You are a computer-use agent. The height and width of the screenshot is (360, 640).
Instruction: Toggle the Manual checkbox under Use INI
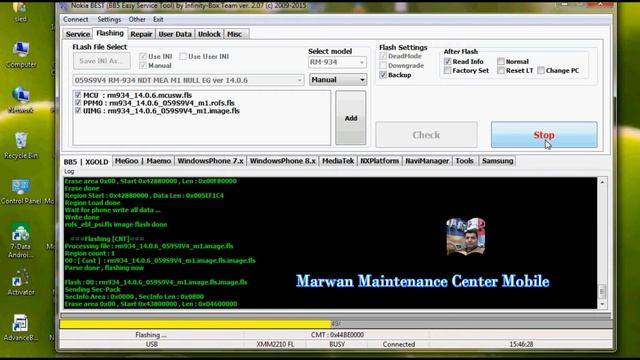(x=143, y=65)
